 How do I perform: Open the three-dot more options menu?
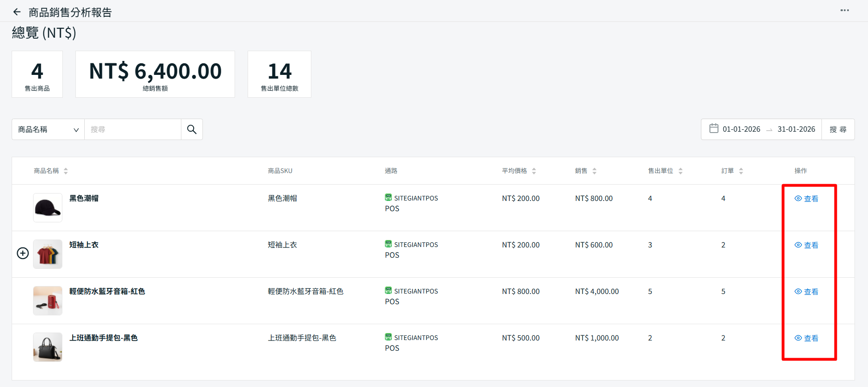[844, 10]
